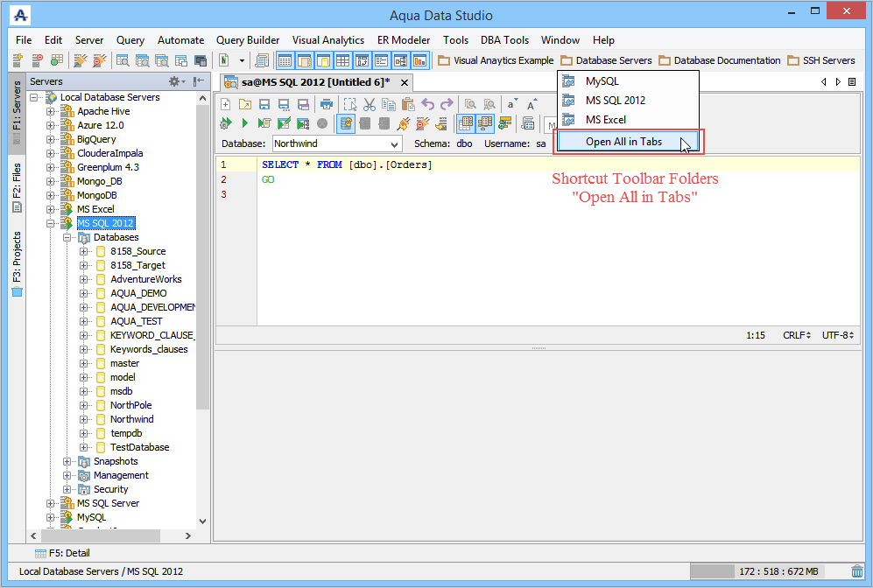The image size is (873, 588).
Task: Click the Paste clipboard icon
Action: pyautogui.click(x=408, y=104)
